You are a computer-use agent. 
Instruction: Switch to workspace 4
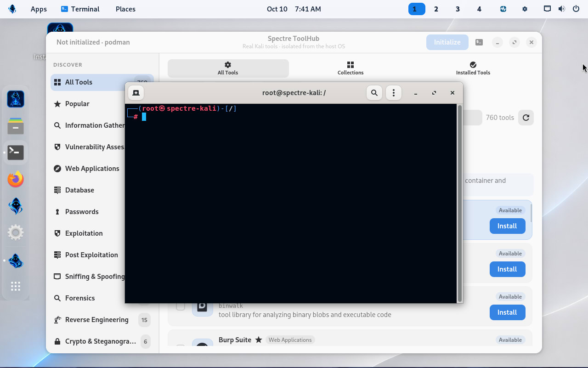pyautogui.click(x=479, y=9)
